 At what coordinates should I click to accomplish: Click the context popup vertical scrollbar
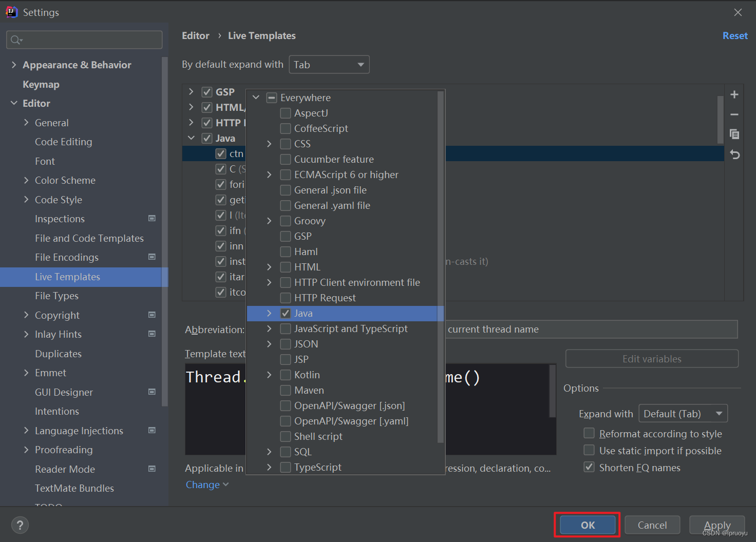[440, 267]
